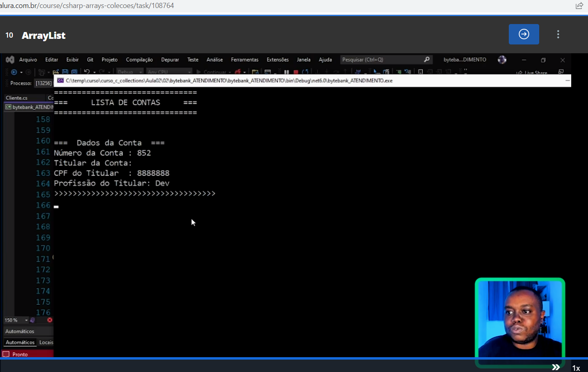Click the bookmark toolbar icon

(420, 72)
